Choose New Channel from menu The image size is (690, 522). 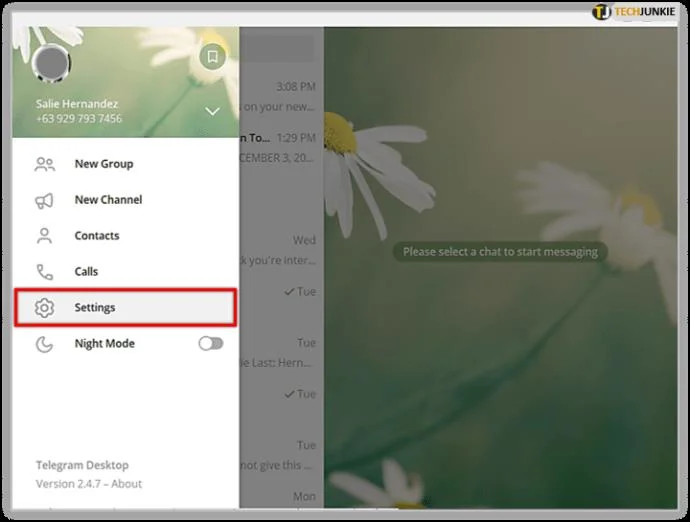coord(126,200)
